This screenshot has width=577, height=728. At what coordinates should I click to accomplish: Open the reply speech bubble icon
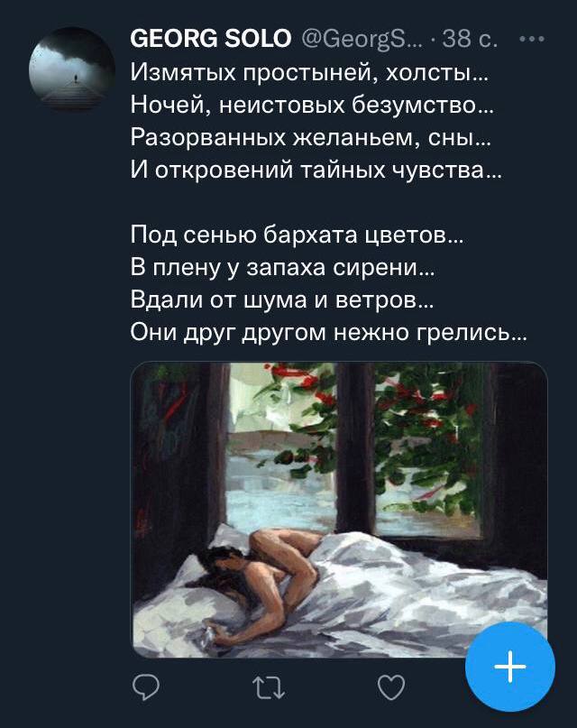coord(146,687)
